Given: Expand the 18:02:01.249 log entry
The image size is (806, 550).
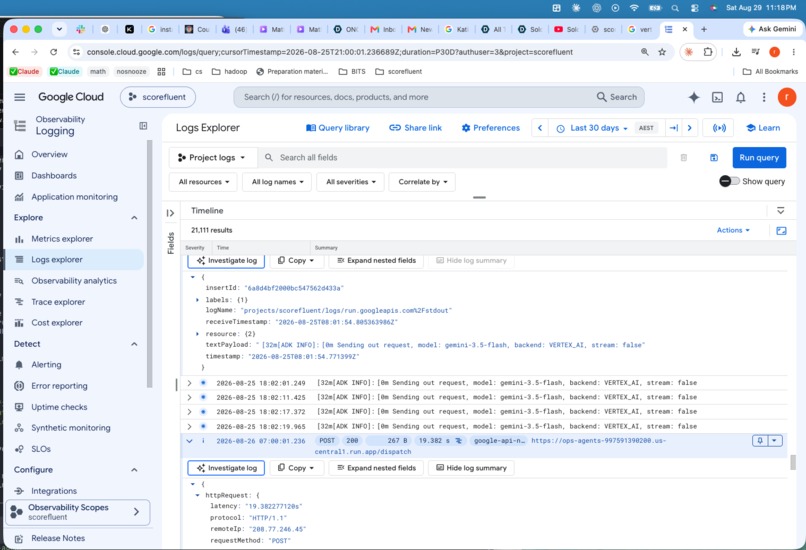Looking at the screenshot, I should pyautogui.click(x=189, y=383).
